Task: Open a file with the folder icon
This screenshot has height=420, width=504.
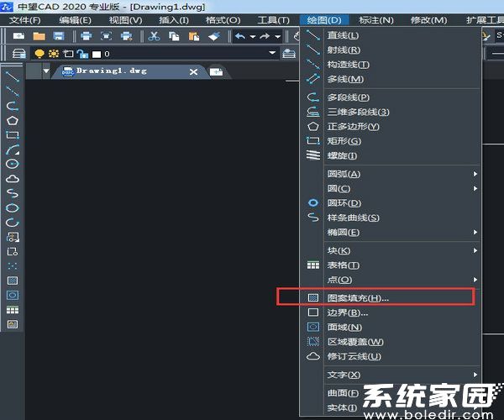Action: (39, 36)
